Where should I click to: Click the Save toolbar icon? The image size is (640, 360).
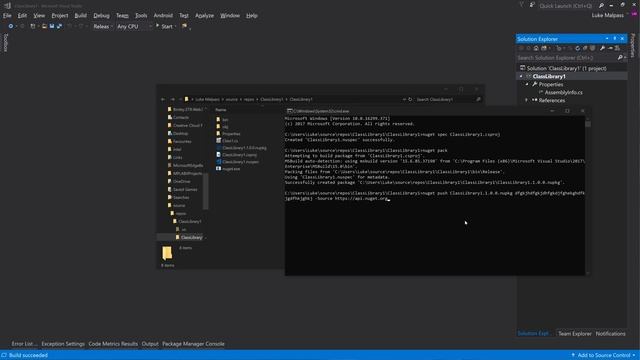[x=52, y=26]
